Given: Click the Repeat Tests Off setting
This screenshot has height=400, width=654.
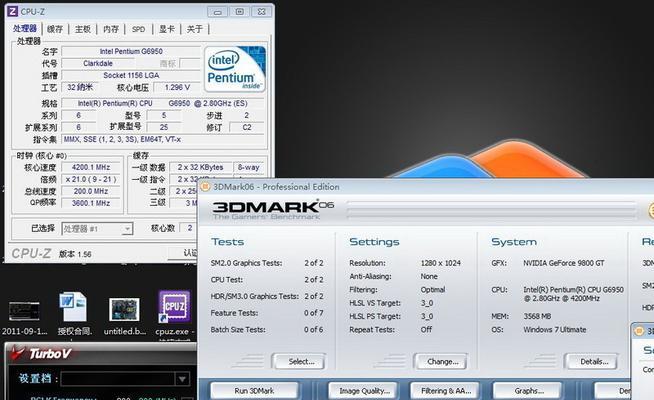Looking at the screenshot, I should click(390, 330).
